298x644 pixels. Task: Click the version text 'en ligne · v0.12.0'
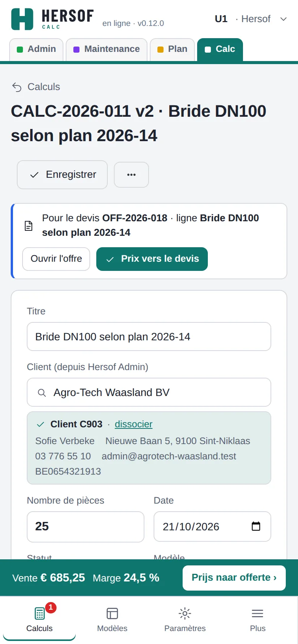click(x=133, y=23)
